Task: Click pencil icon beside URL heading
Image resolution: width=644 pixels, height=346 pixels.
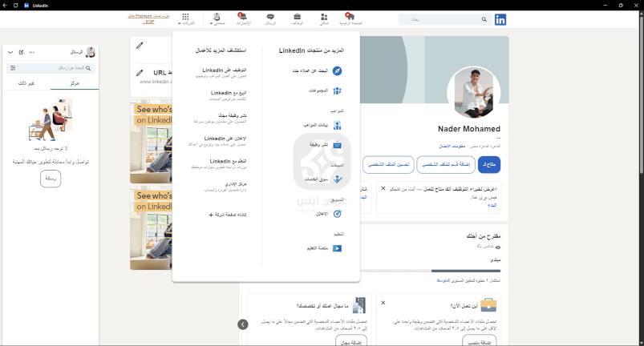Action: pos(140,73)
